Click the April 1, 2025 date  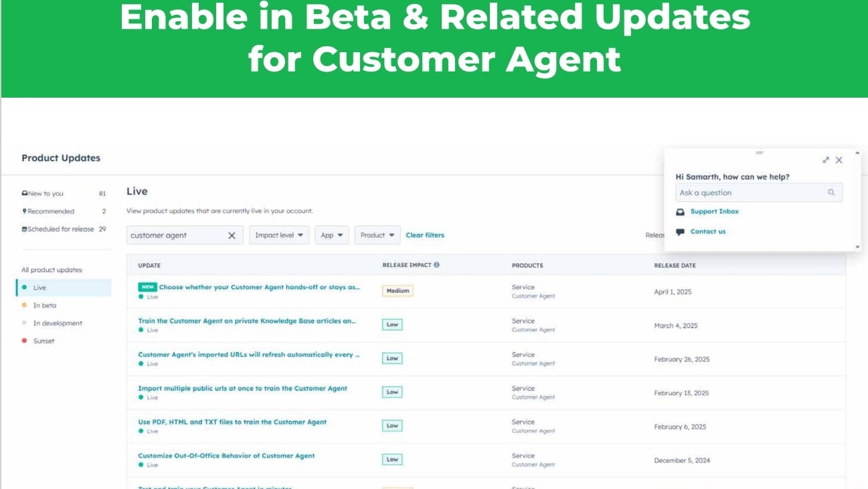pos(673,292)
